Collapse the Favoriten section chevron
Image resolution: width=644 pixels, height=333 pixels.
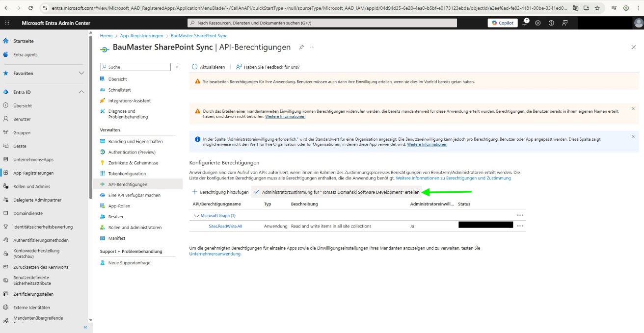point(80,73)
